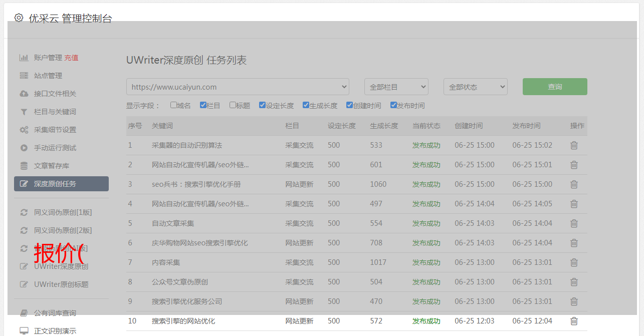Expand the 全部栏目 dropdown
This screenshot has width=644, height=336.
point(396,87)
